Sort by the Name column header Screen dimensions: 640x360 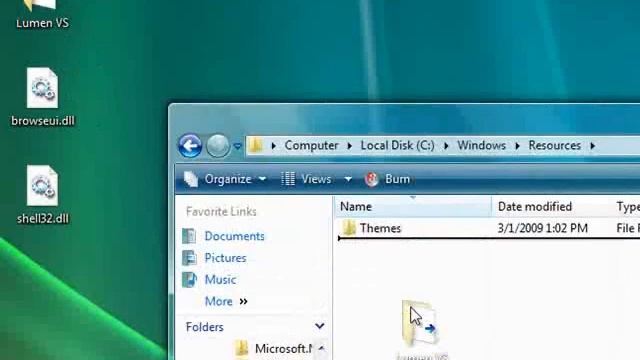413,207
